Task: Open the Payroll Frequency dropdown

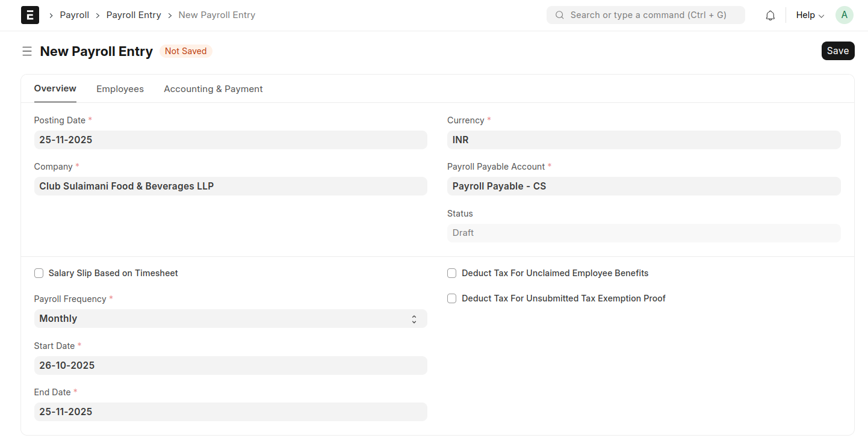Action: [x=231, y=319]
